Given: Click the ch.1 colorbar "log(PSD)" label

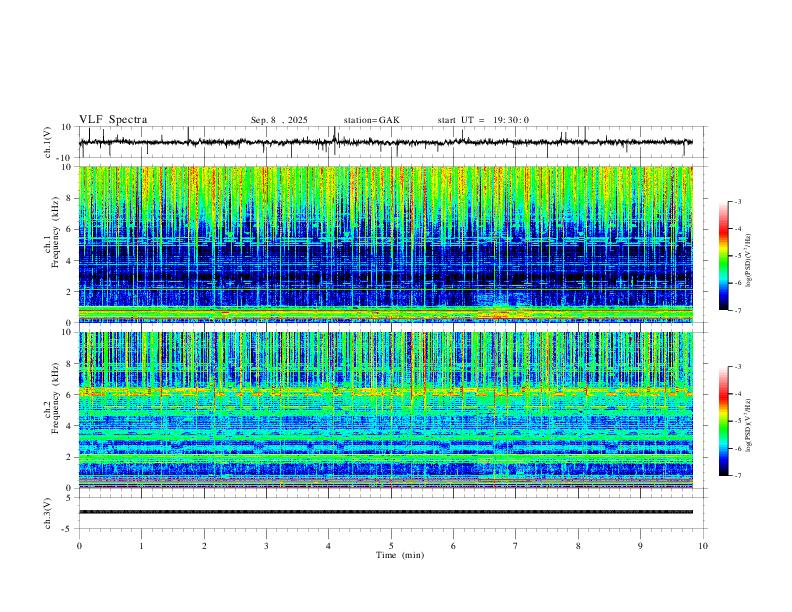Looking at the screenshot, I should (x=749, y=260).
